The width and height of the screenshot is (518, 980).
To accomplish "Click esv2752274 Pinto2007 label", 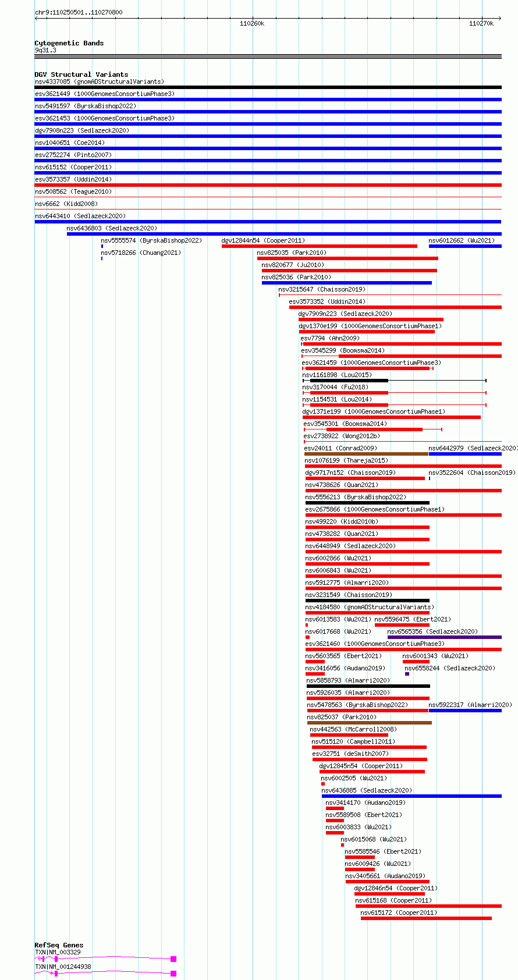I will click(x=73, y=155).
